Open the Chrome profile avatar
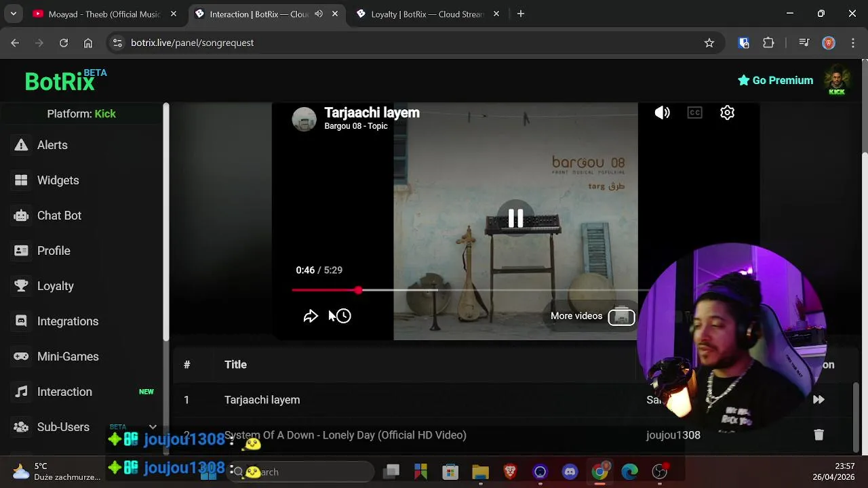Viewport: 868px width, 488px height. point(829,43)
